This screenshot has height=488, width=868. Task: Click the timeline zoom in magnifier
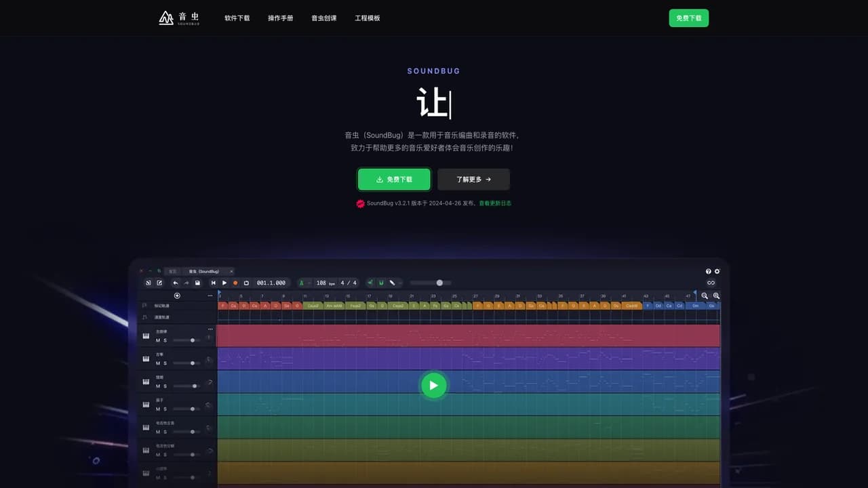click(x=716, y=296)
